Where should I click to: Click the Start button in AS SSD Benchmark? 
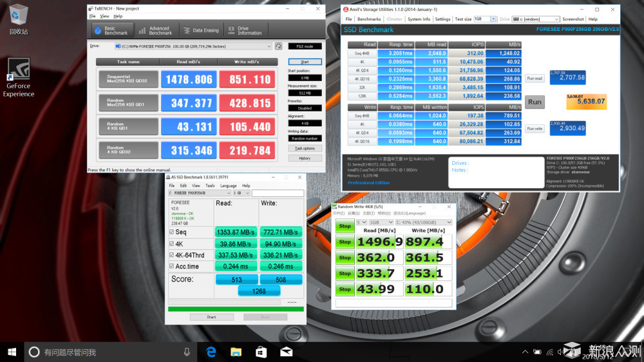211,317
